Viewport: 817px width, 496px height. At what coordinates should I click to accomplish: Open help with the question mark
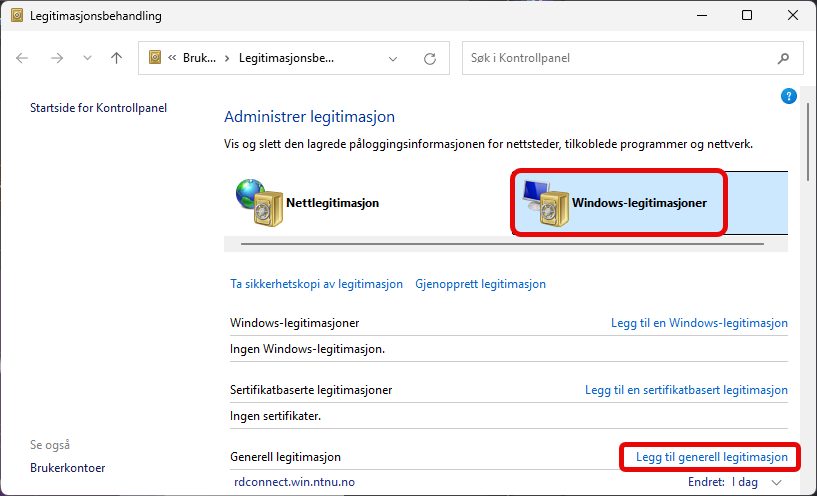click(788, 96)
